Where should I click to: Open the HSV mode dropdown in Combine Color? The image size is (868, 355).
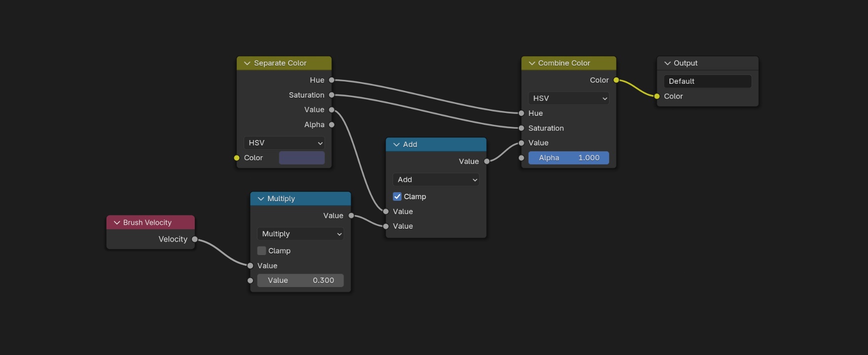pos(569,98)
